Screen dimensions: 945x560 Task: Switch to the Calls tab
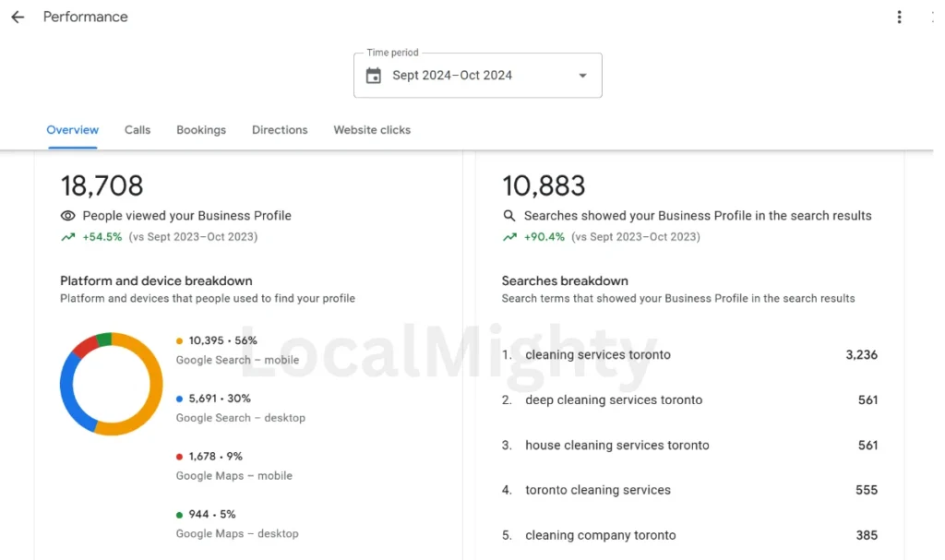(x=138, y=130)
